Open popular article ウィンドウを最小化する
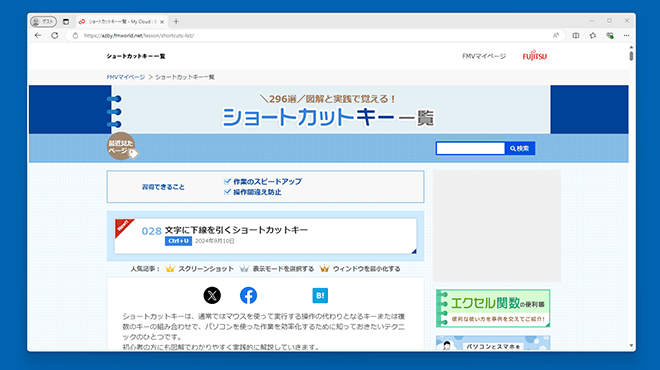 click(366, 269)
